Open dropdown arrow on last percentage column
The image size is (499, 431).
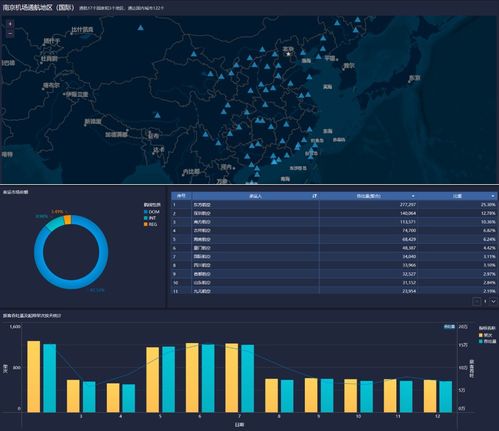point(493,196)
